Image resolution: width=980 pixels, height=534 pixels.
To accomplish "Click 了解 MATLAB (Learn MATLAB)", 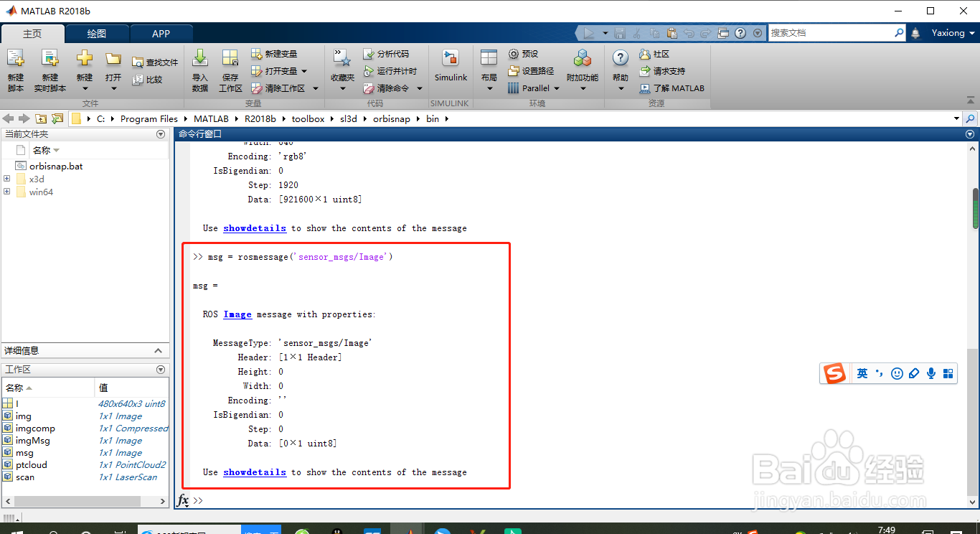I will (x=672, y=88).
